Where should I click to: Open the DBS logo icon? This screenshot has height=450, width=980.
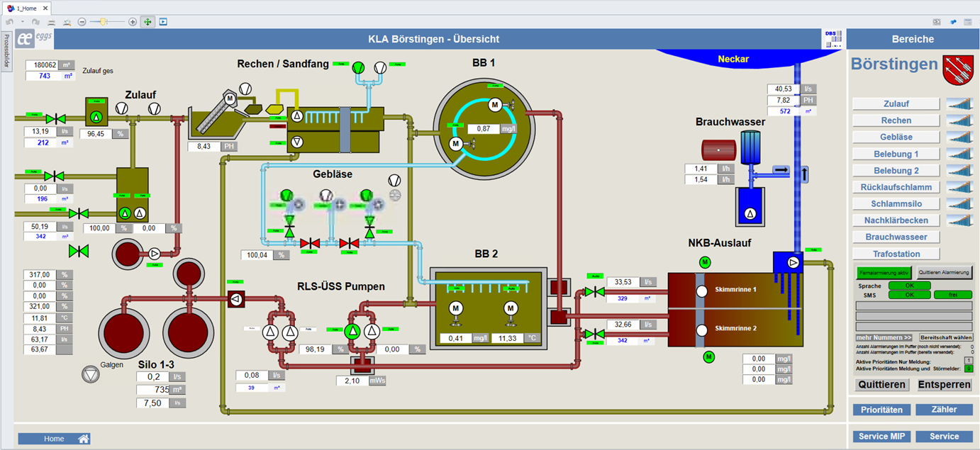point(833,39)
